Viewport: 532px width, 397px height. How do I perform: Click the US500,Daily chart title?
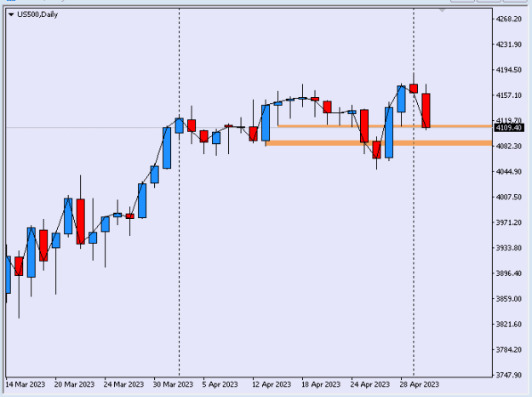click(37, 14)
